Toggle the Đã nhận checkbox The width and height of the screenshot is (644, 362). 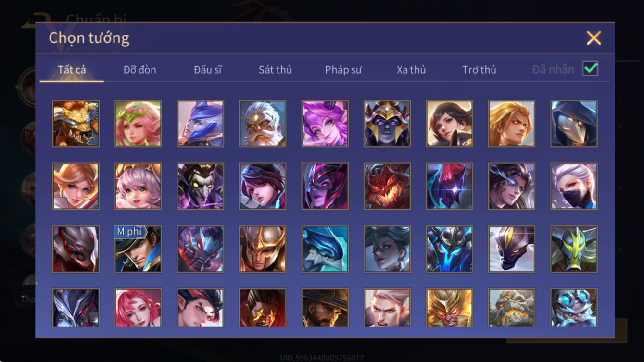click(x=590, y=69)
